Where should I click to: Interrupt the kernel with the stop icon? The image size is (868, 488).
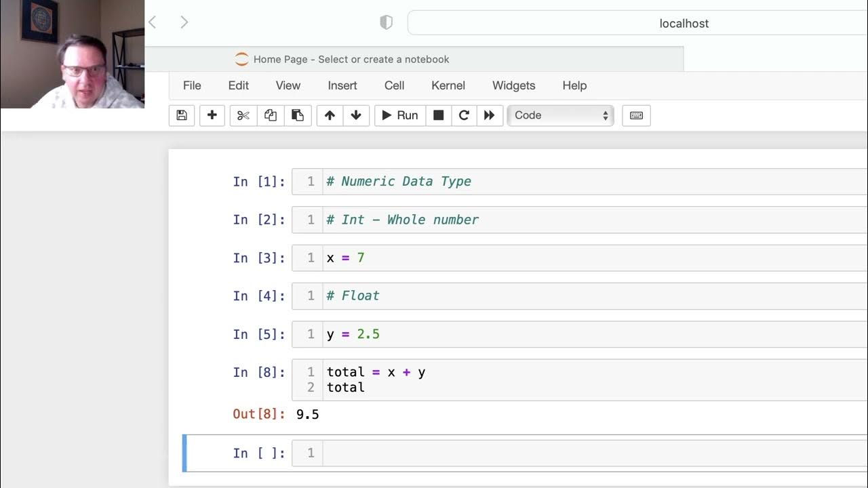[439, 115]
